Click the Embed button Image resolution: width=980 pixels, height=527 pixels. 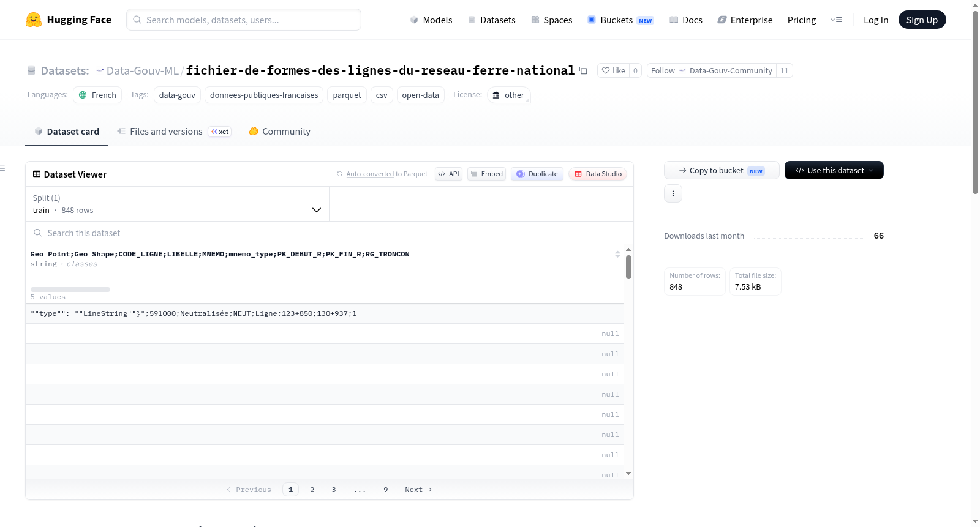(487, 174)
